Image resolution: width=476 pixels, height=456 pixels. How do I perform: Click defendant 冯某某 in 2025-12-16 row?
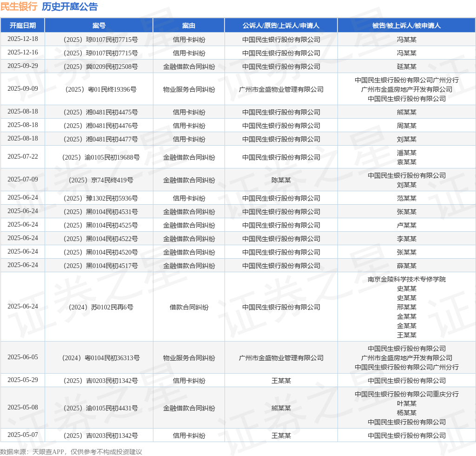[406, 53]
